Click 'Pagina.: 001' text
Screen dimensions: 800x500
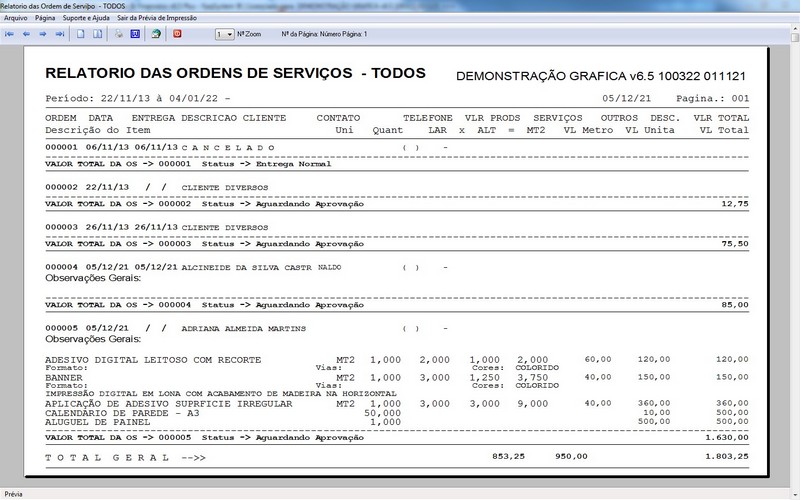coord(713,98)
